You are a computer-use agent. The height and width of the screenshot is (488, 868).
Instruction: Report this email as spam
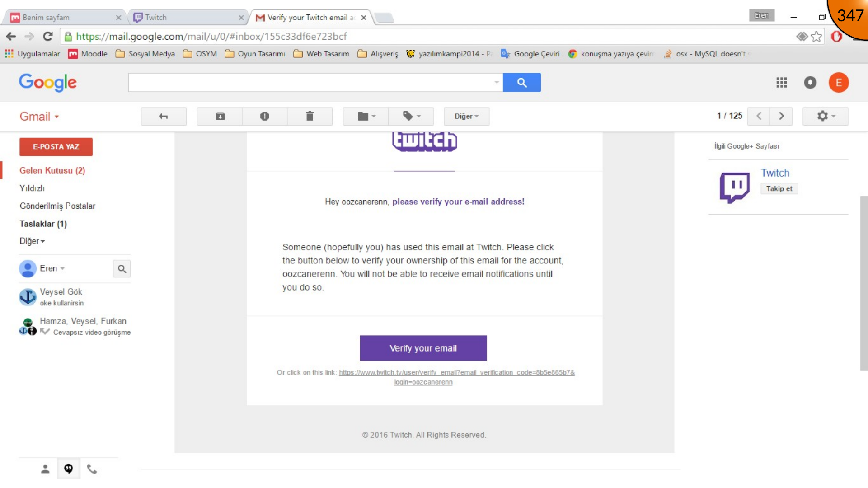click(265, 117)
